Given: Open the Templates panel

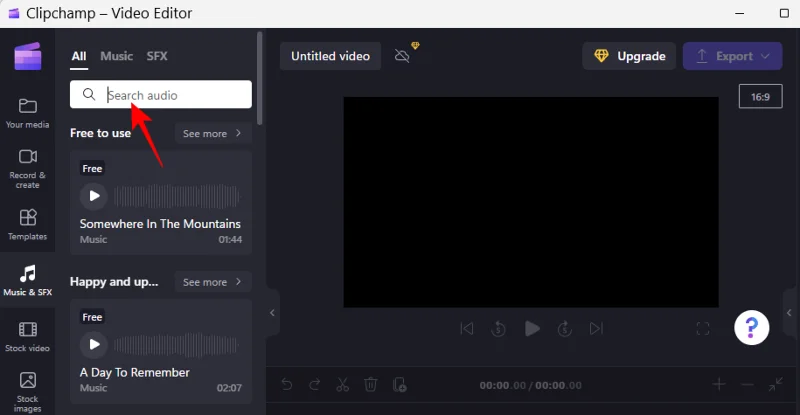Looking at the screenshot, I should tap(28, 225).
